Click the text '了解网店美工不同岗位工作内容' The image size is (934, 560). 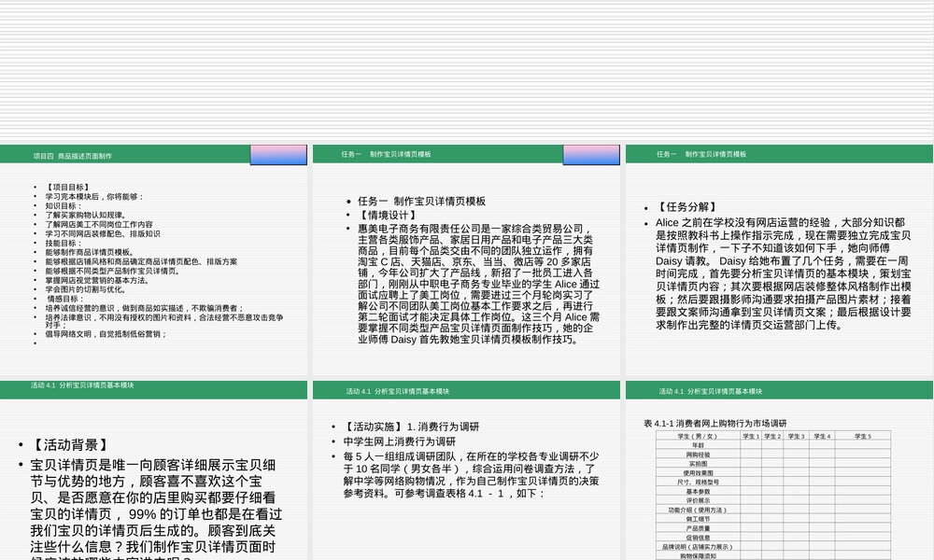point(99,224)
